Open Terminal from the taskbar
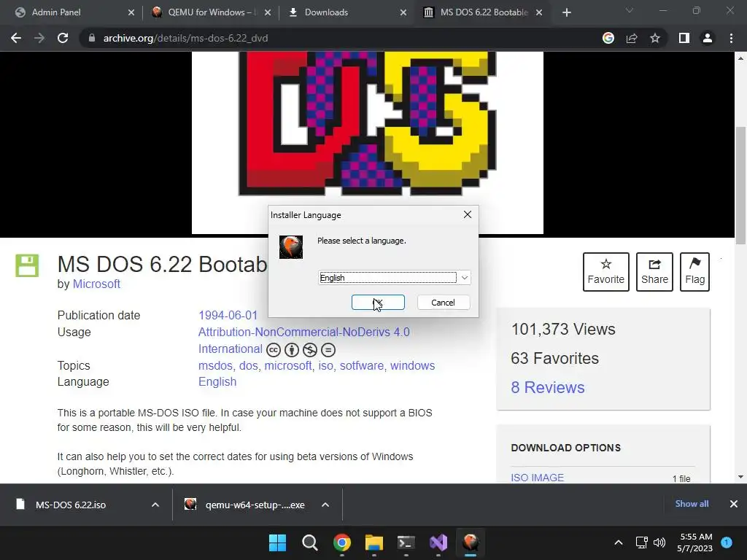The image size is (747, 560). click(406, 542)
